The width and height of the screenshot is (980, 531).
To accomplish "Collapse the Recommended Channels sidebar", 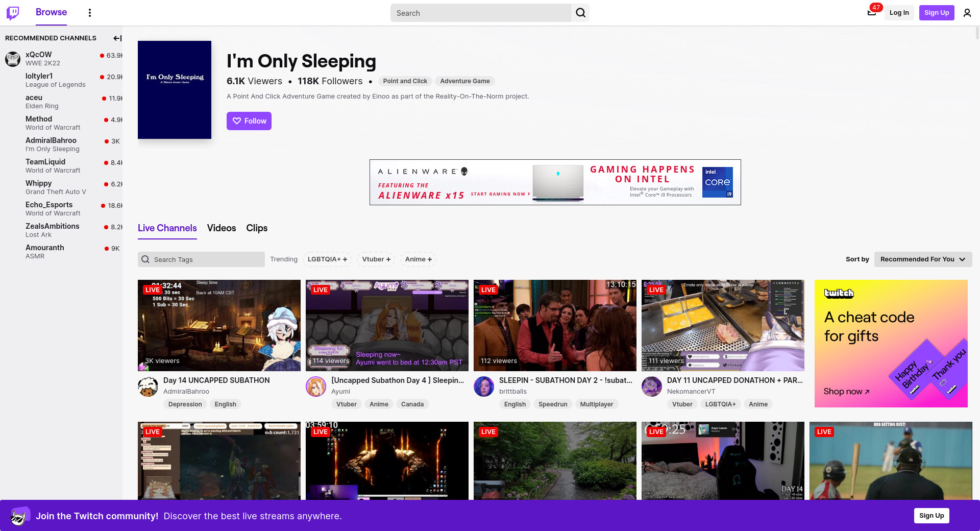I will (117, 38).
